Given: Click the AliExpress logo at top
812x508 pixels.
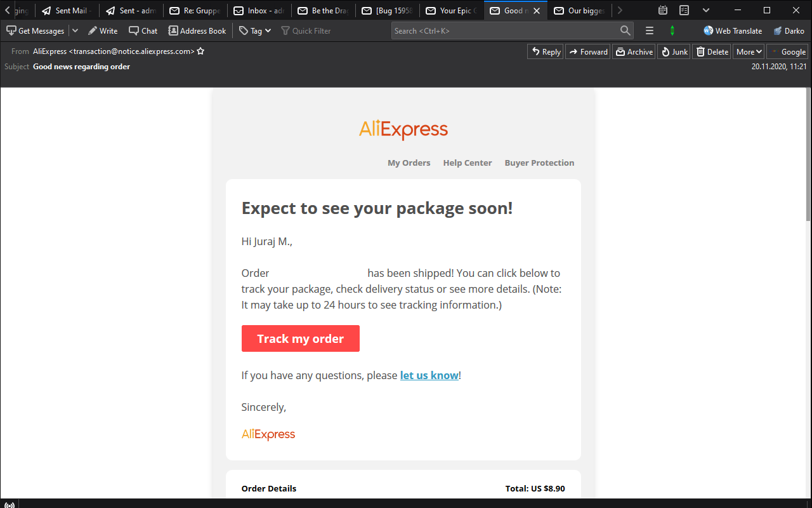Looking at the screenshot, I should point(403,130).
